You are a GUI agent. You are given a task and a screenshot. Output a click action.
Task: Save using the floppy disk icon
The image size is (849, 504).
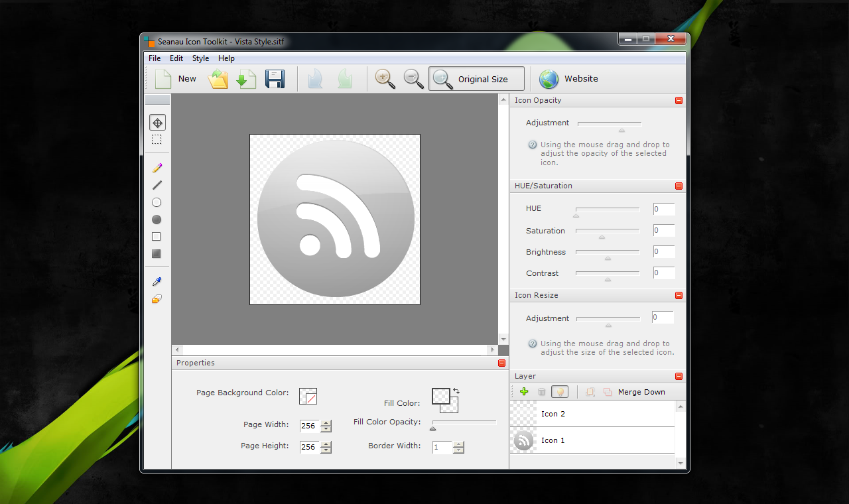(275, 79)
